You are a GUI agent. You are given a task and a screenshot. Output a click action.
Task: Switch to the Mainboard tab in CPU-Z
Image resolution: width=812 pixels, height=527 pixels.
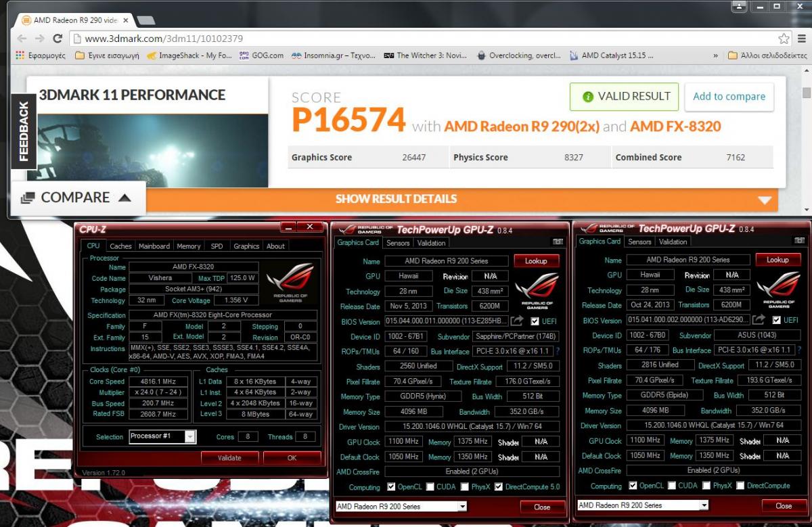(x=154, y=246)
